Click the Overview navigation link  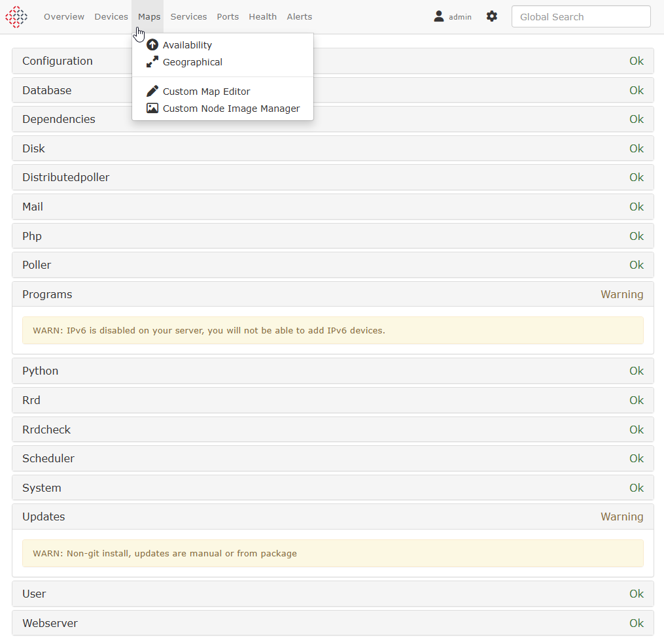pyautogui.click(x=64, y=17)
